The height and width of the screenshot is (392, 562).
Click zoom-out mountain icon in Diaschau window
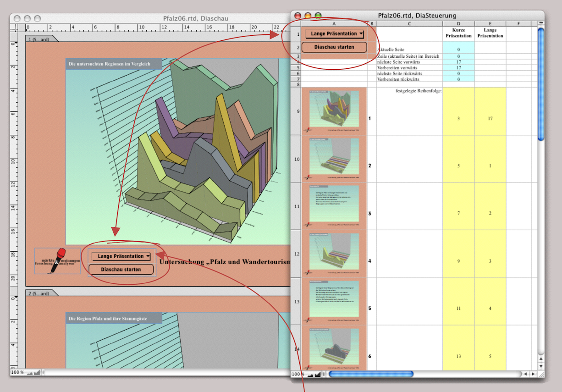pos(30,373)
